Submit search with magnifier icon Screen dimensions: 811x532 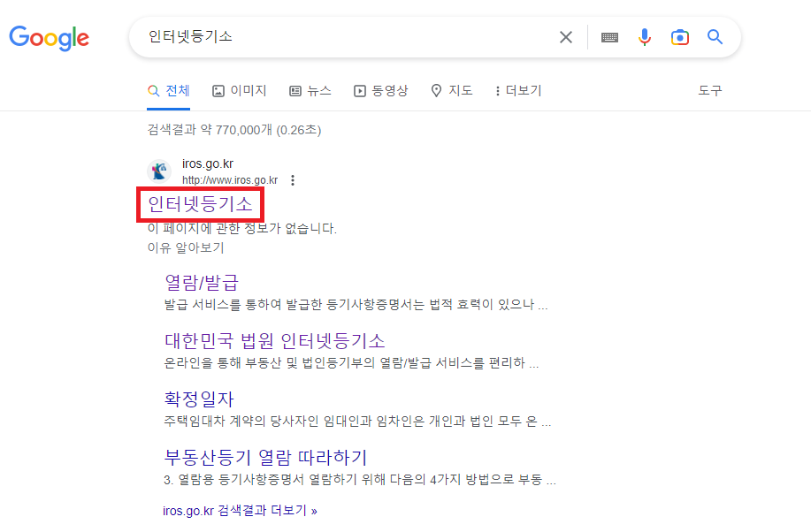[x=715, y=37]
